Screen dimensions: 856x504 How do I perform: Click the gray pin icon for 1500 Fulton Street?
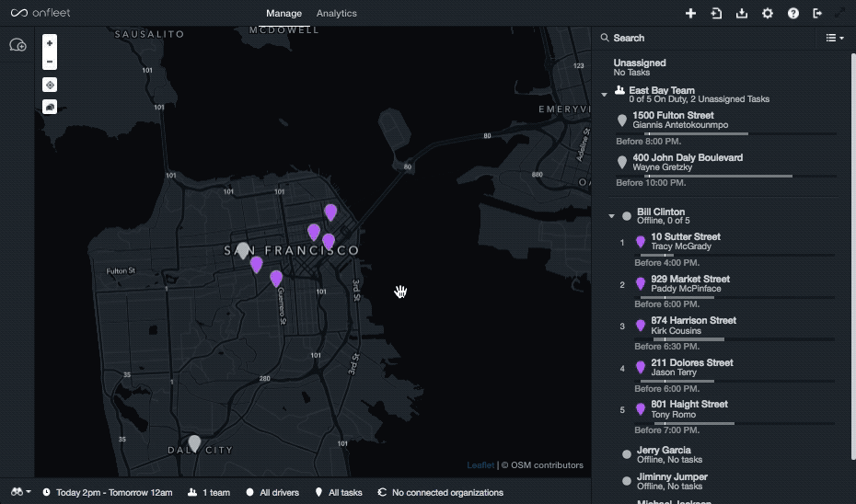pos(622,120)
